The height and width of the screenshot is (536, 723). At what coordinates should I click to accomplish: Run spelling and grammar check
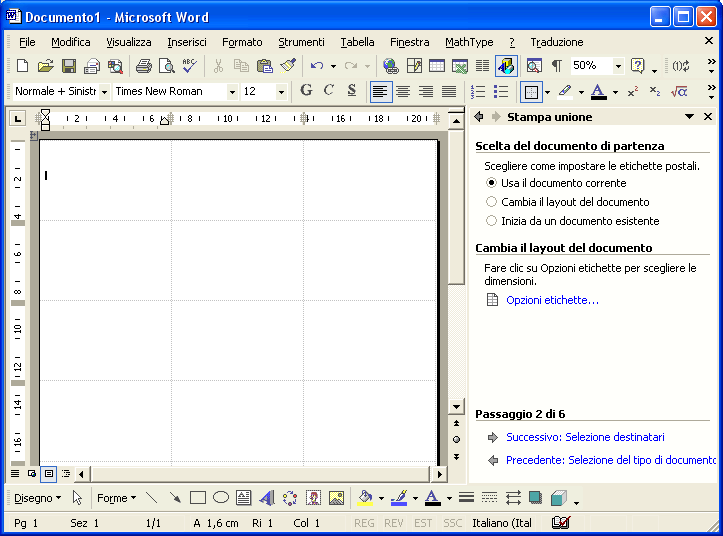tap(190, 66)
